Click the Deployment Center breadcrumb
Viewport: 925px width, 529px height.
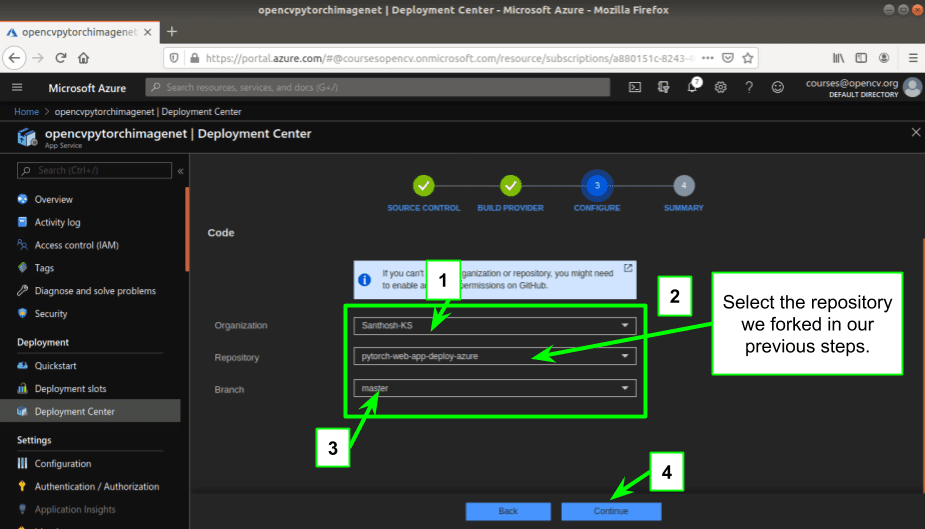click(148, 111)
